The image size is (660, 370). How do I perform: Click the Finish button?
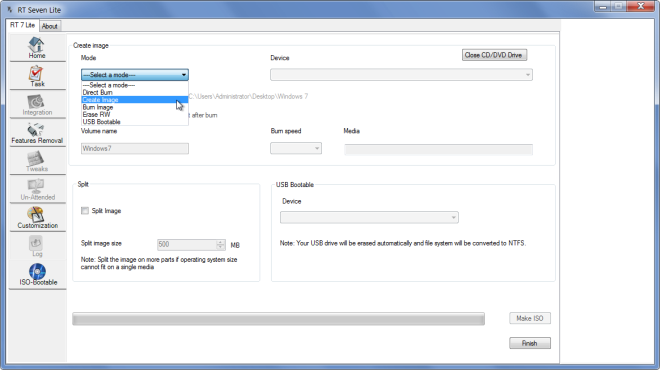click(530, 343)
